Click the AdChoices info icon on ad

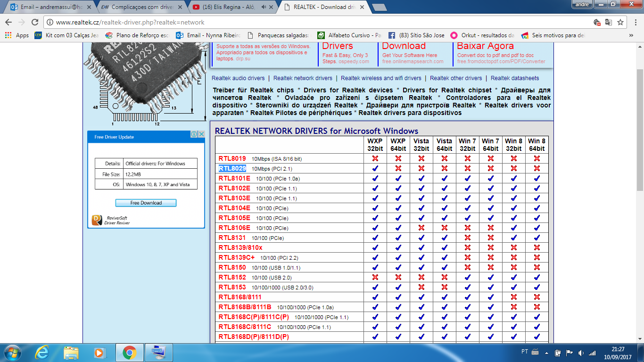coord(194,134)
